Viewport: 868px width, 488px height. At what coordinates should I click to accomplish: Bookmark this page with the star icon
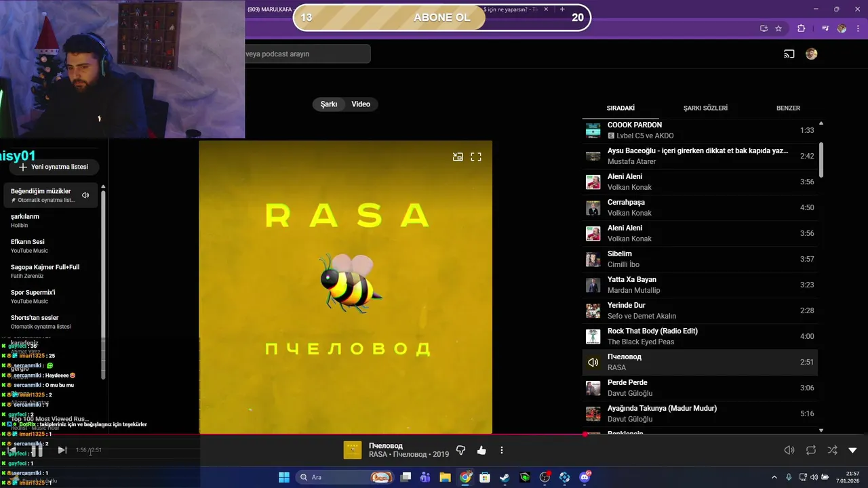(x=778, y=28)
